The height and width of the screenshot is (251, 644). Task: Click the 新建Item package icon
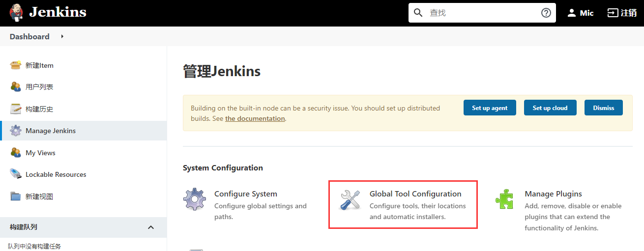click(16, 65)
